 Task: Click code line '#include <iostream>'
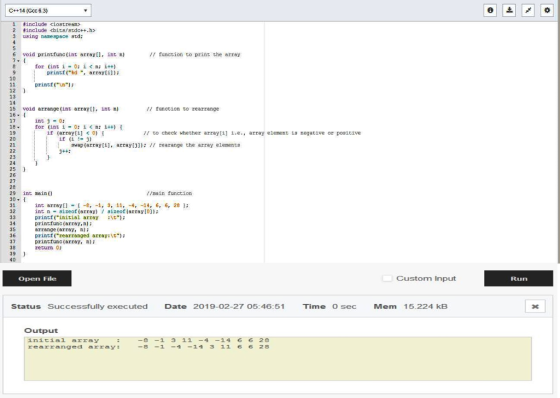(51, 24)
